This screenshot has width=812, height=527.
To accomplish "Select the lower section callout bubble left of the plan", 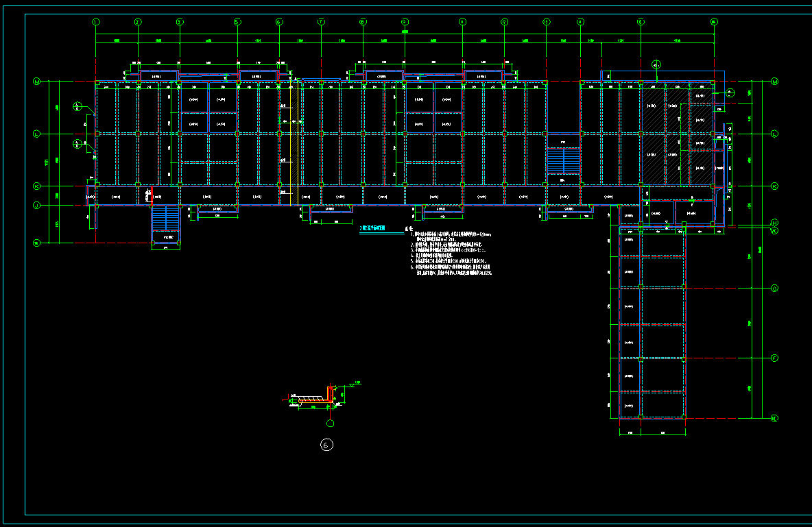I will point(78,143).
